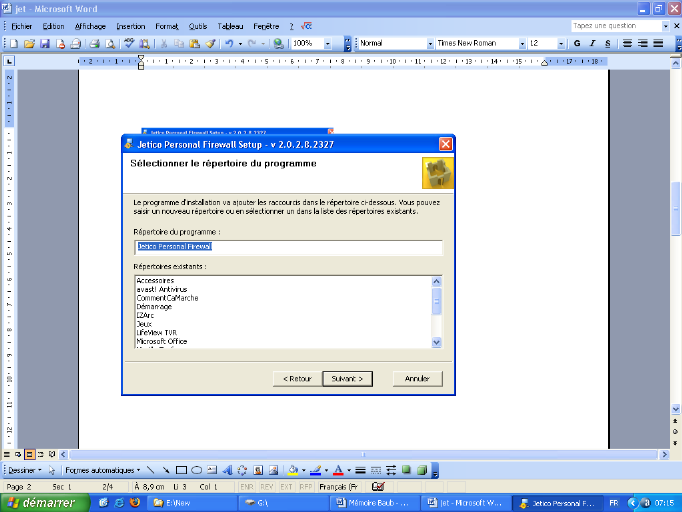Open the E:\New taskbar window
Viewport: 682px width, 512px height.
pos(194,503)
